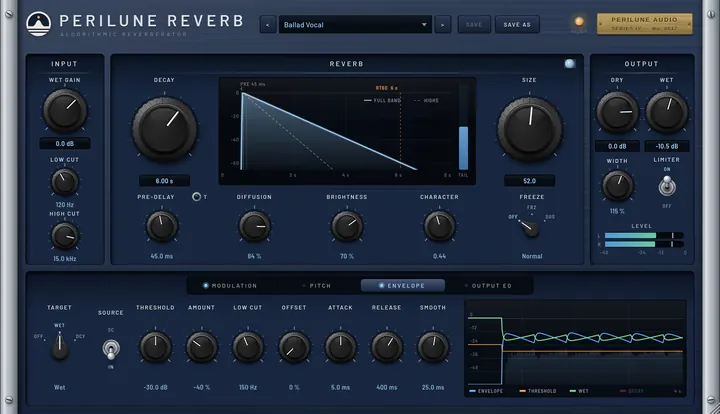Viewport: 720px width, 414px height.
Task: Turn the Target Off/Wet/Dcy selector
Action: 60,347
